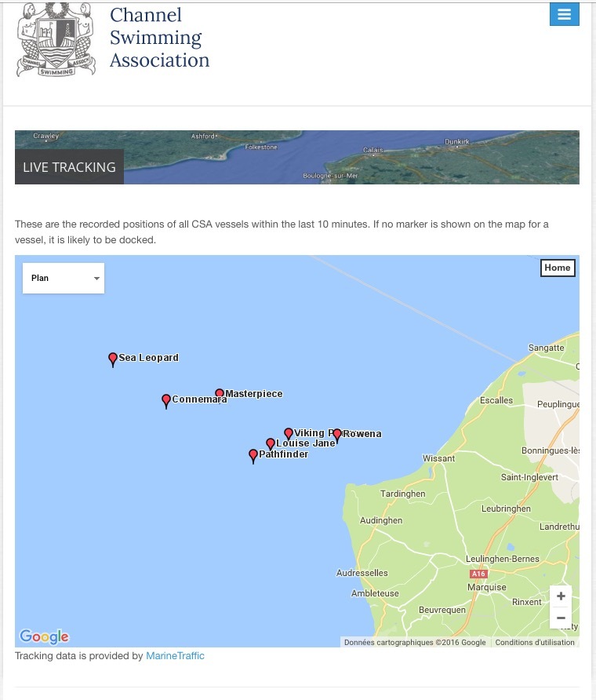Click the Pathfinder vessel marker
The image size is (596, 700).
253,455
